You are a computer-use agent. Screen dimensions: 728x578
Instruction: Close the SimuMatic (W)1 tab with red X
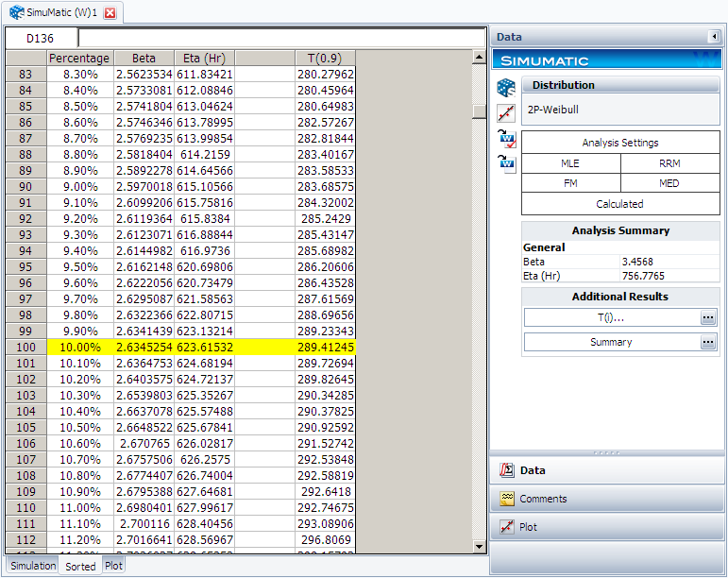110,12
